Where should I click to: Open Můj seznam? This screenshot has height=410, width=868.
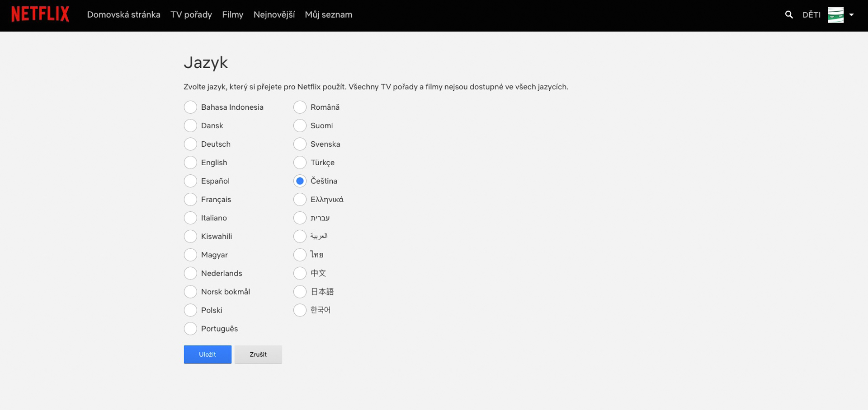pyautogui.click(x=329, y=14)
